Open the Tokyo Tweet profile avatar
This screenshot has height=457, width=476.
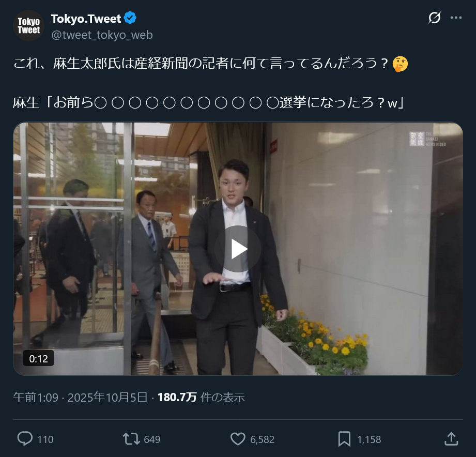[28, 25]
